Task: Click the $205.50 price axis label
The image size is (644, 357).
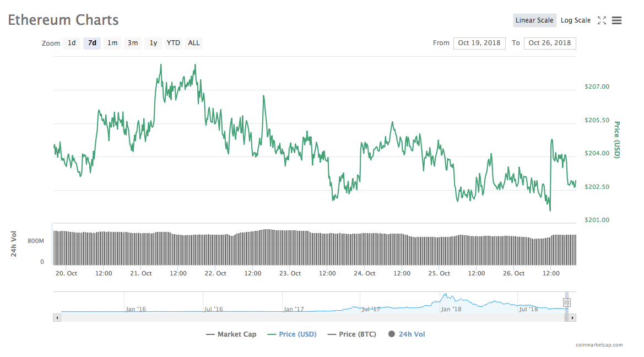Action: [597, 120]
